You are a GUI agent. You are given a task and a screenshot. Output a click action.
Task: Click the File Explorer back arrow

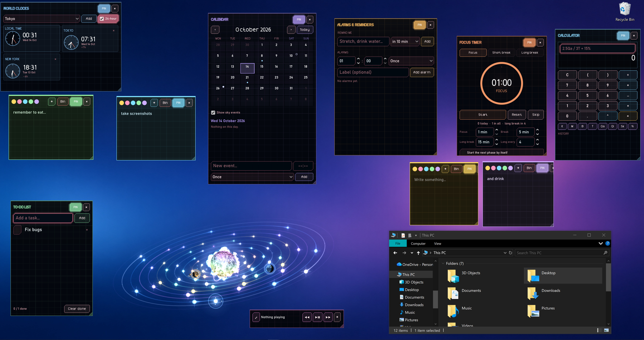click(x=395, y=253)
